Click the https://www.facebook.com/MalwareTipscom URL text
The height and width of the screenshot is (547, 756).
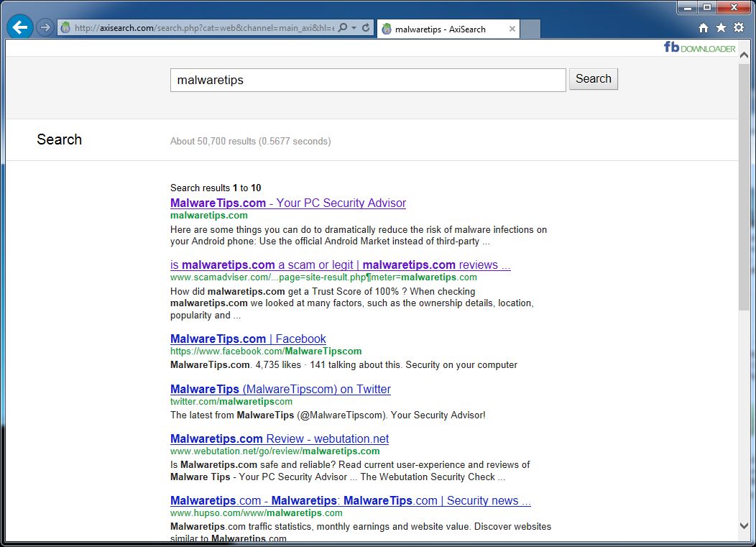(266, 351)
